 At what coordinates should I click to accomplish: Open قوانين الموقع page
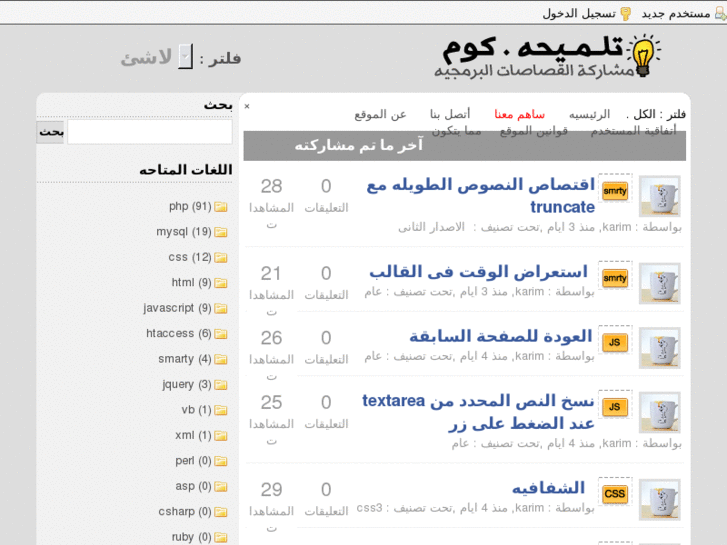pyautogui.click(x=534, y=131)
